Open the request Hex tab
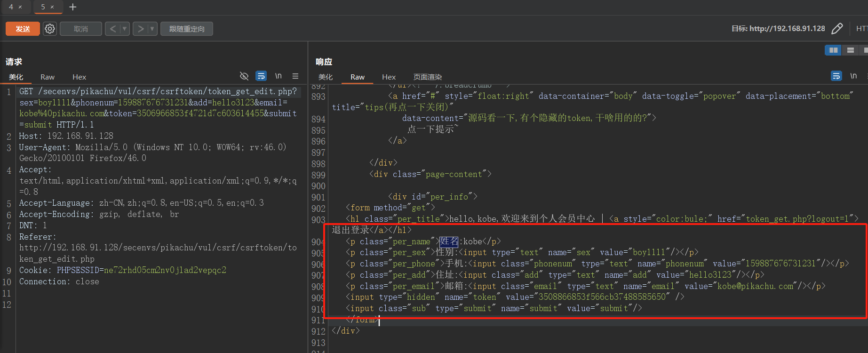Screen dimensions: 868x353 (x=80, y=77)
